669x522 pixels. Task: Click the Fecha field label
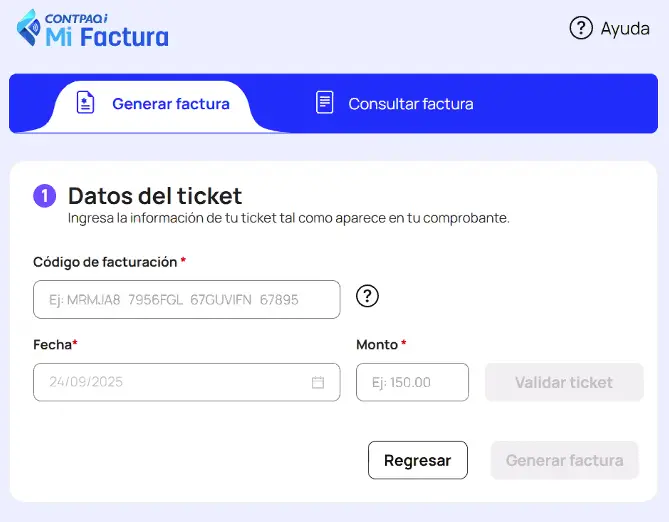[53, 344]
